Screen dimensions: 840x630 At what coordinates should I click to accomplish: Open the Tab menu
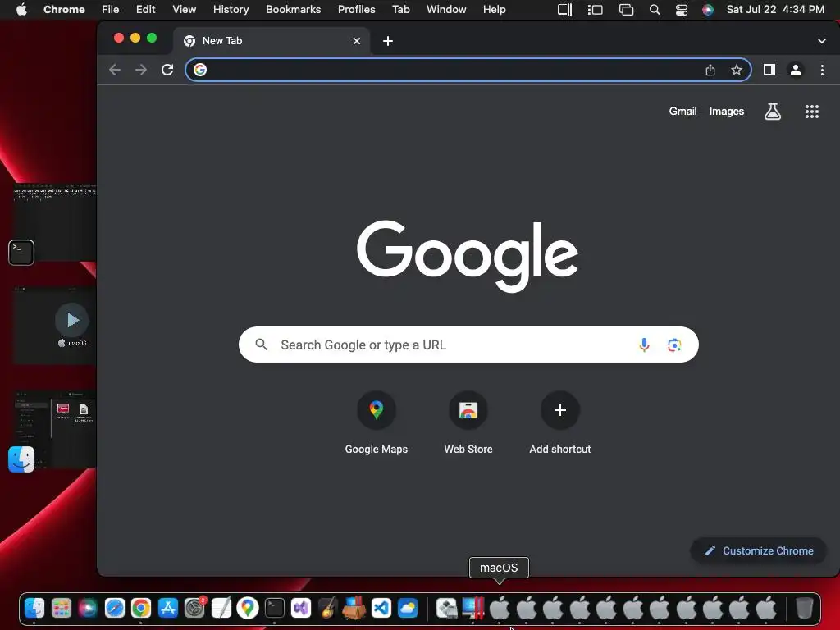click(x=400, y=9)
